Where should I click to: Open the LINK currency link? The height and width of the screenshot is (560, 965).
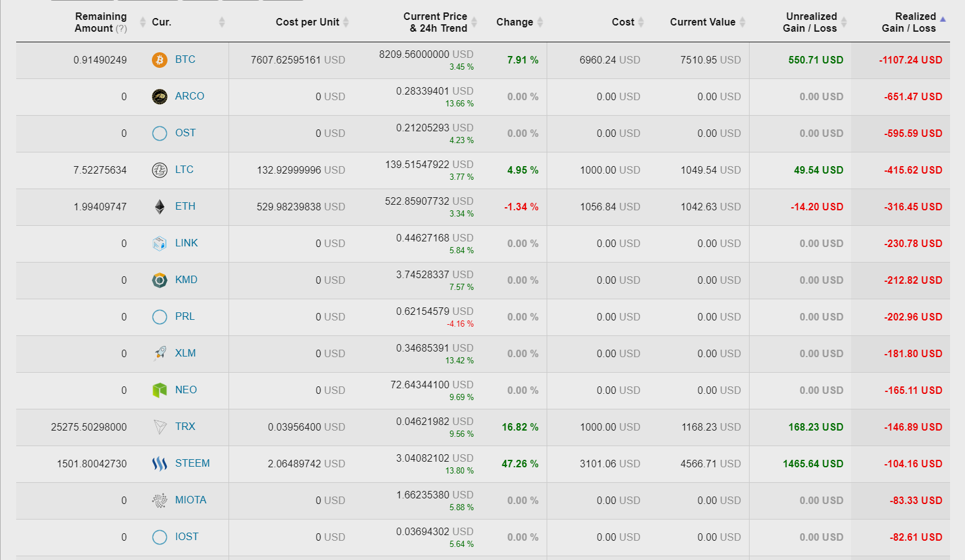[186, 243]
